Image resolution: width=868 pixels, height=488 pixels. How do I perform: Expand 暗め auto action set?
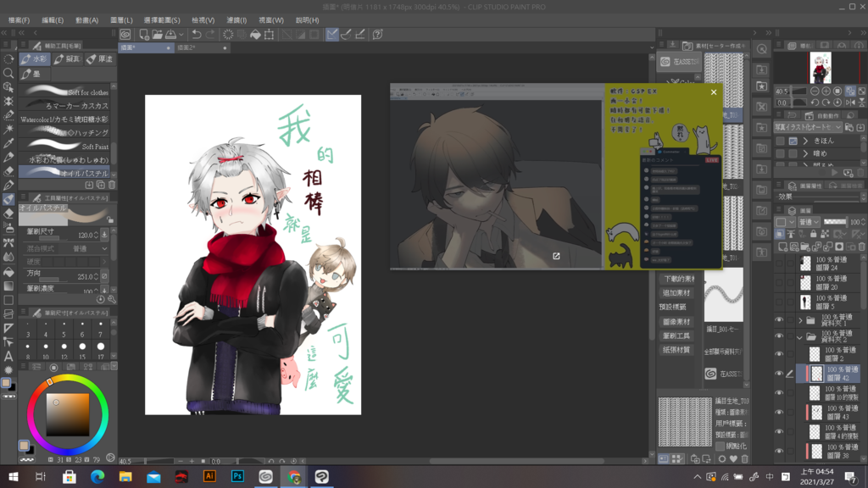805,153
